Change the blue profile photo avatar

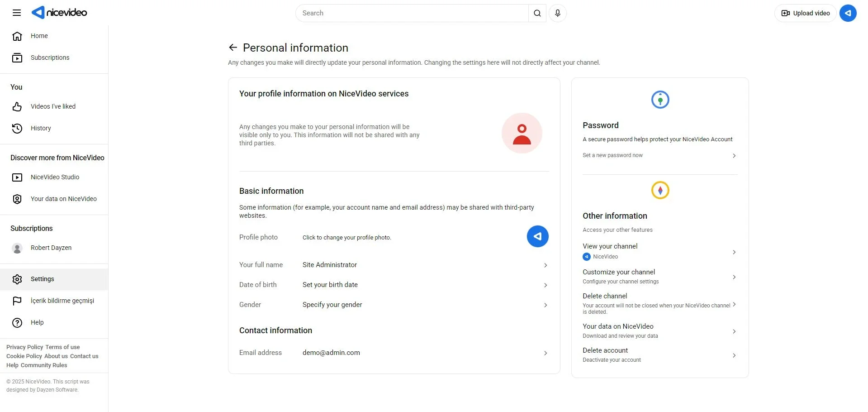[x=537, y=236]
